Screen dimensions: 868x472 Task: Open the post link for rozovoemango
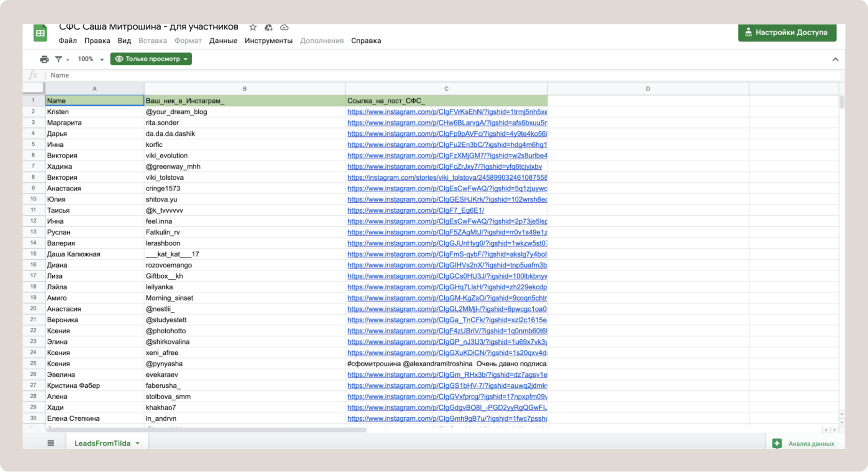(447, 265)
